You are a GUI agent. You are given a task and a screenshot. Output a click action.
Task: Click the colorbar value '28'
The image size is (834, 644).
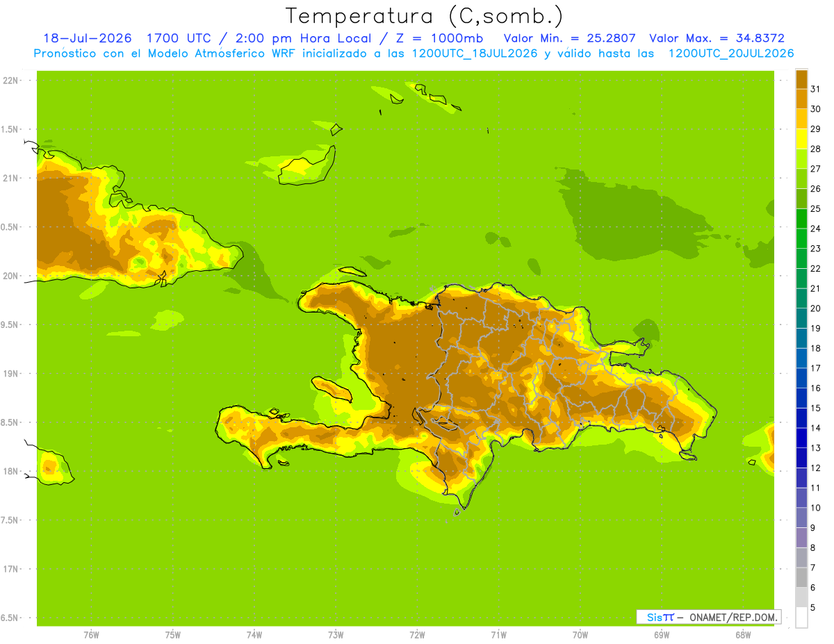coord(815,149)
